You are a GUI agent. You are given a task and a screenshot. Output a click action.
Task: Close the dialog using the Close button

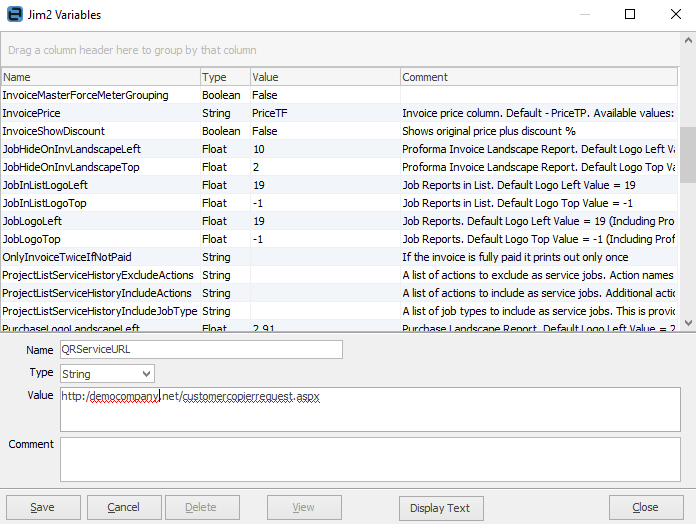(645, 507)
